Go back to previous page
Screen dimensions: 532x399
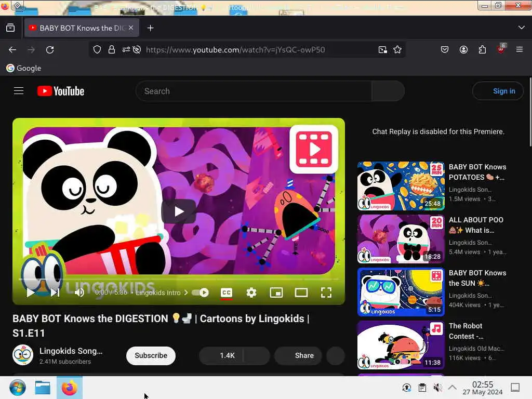(x=12, y=50)
